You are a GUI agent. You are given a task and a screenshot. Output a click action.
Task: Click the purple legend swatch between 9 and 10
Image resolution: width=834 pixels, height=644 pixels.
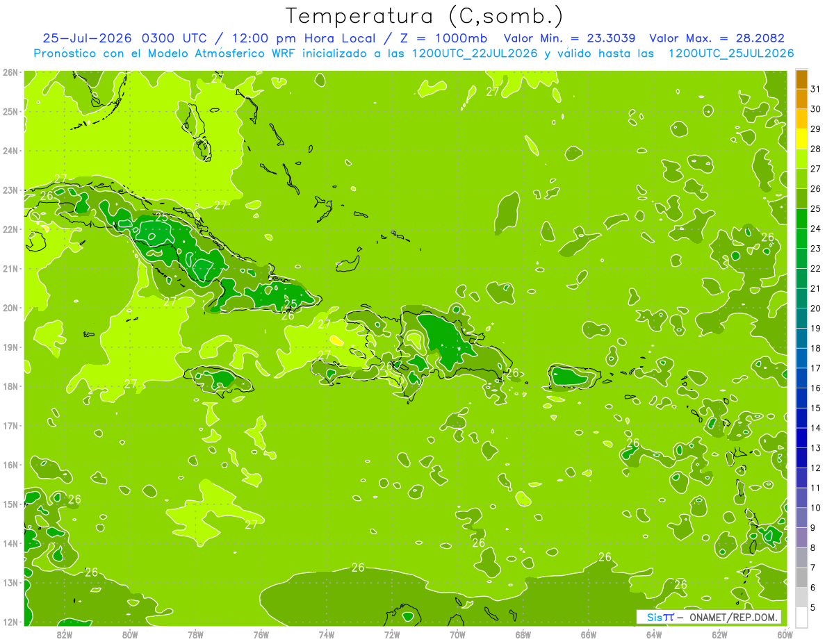[801, 518]
